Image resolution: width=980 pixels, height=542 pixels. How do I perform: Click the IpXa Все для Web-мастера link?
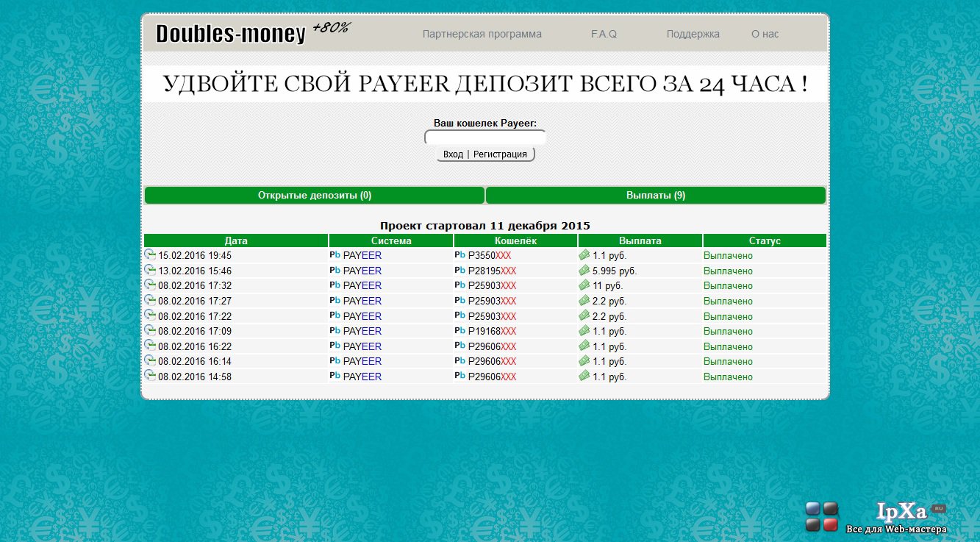tap(897, 518)
